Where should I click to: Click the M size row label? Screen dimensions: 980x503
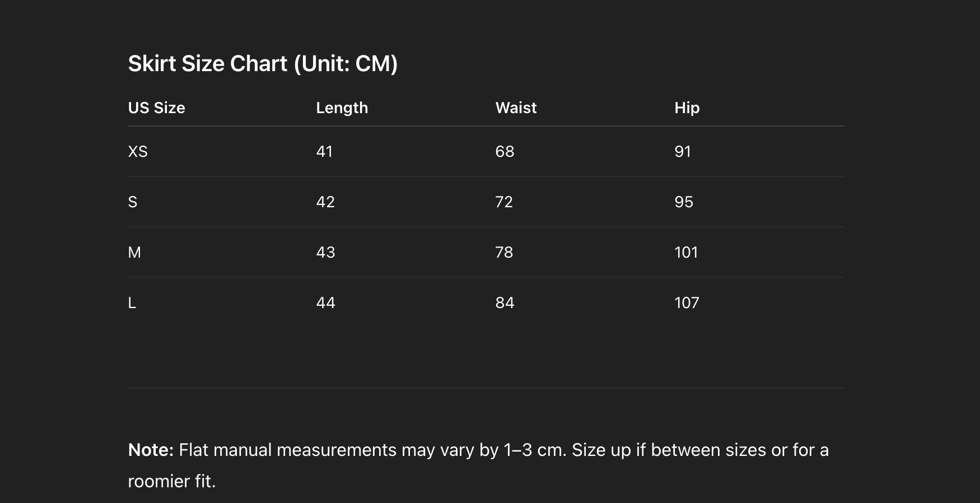click(134, 252)
